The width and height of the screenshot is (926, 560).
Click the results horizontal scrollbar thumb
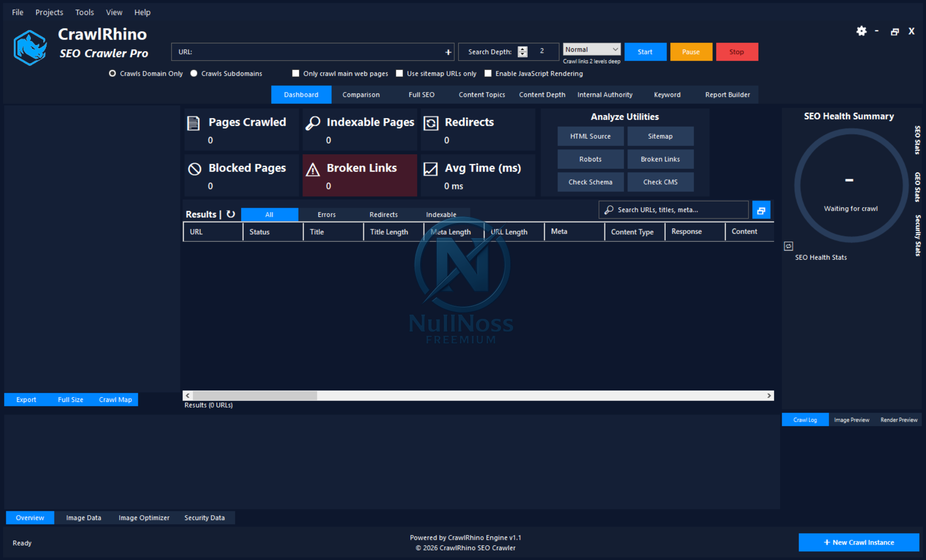[x=255, y=396]
